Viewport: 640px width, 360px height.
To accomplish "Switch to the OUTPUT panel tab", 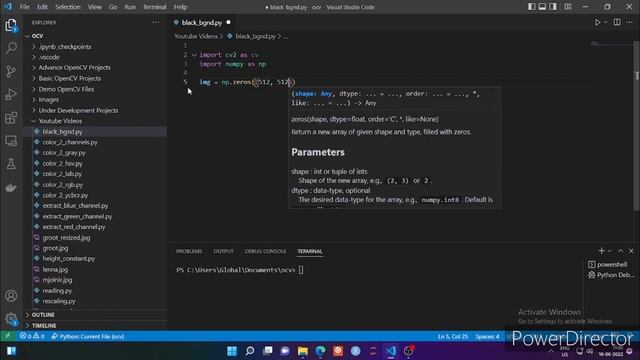I will pyautogui.click(x=223, y=251).
